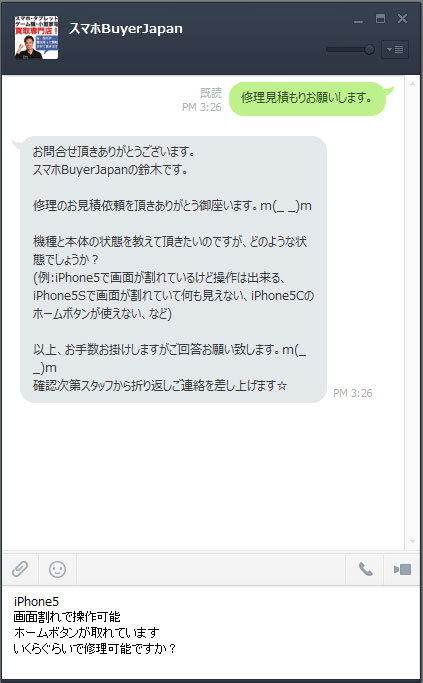Start a voice call with phone icon
This screenshot has width=423, height=683.
[365, 569]
